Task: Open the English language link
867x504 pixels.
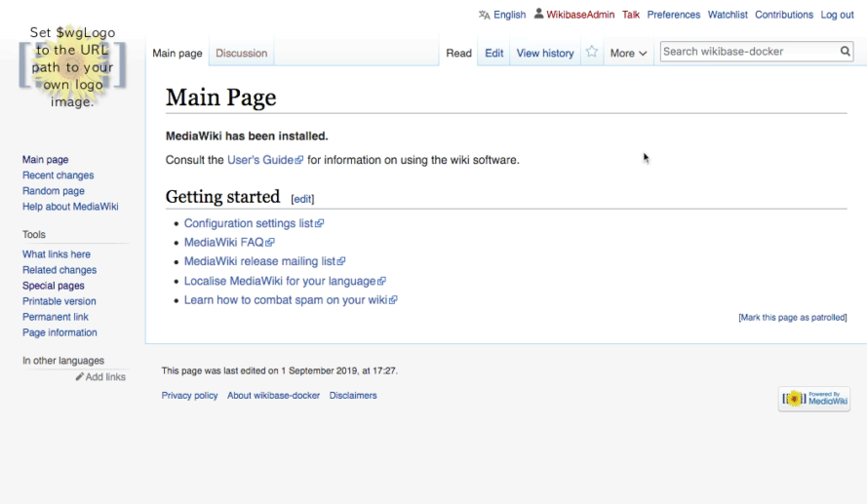Action: [509, 15]
